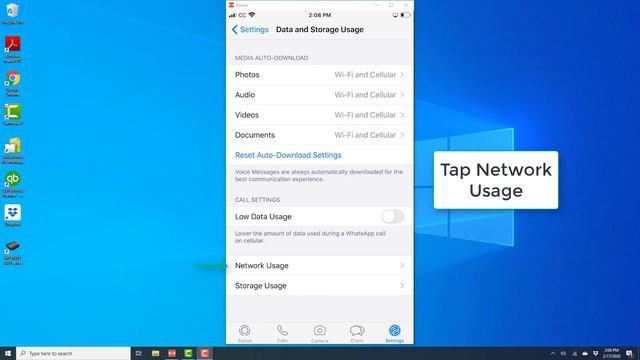Click the phone Wi-Fi status icon
The height and width of the screenshot is (360, 640).
coord(252,15)
